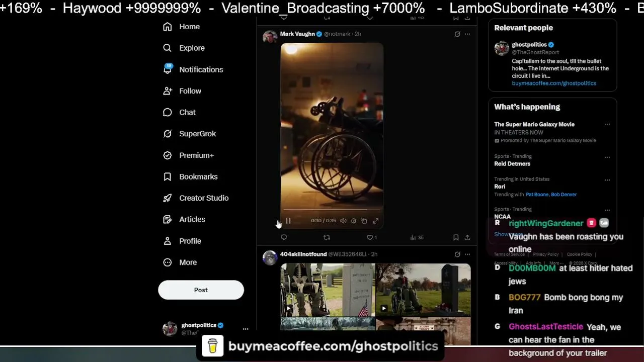This screenshot has width=644, height=362.
Task: Click the Bookmarks icon in sidebar
Action: pos(168,176)
